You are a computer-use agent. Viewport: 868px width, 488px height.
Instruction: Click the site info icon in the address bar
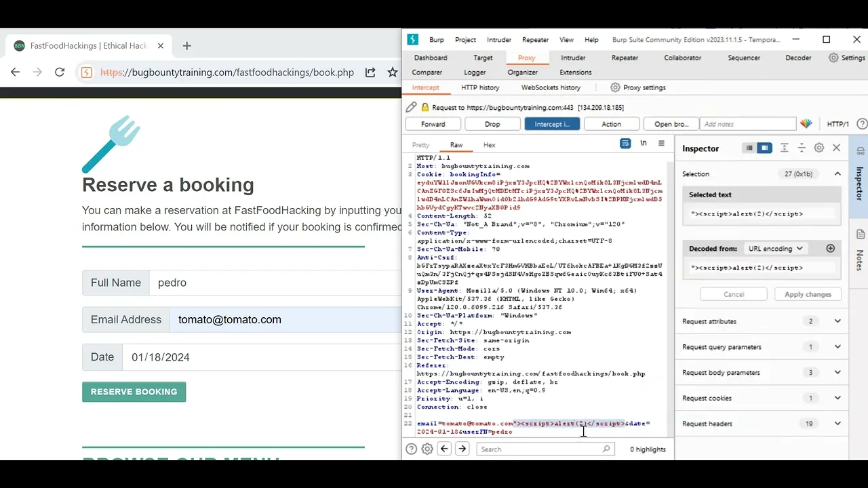(x=86, y=72)
